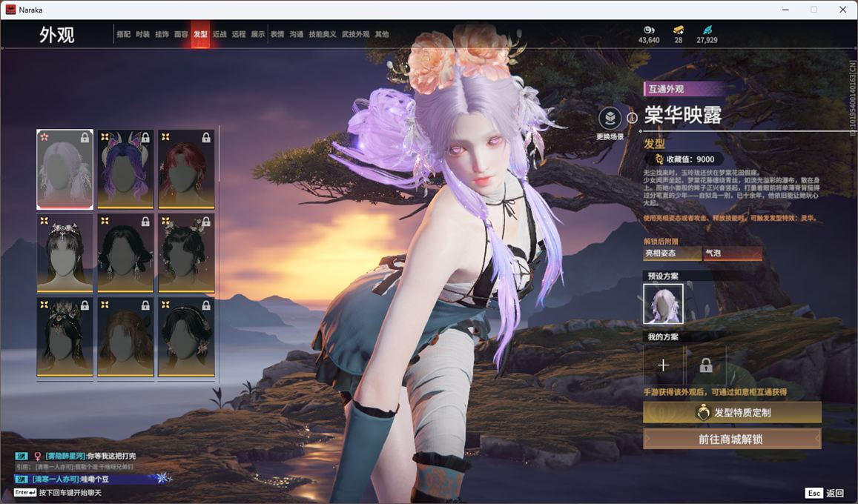Select the short wavy black hairstyle thumbnail

pos(125,253)
